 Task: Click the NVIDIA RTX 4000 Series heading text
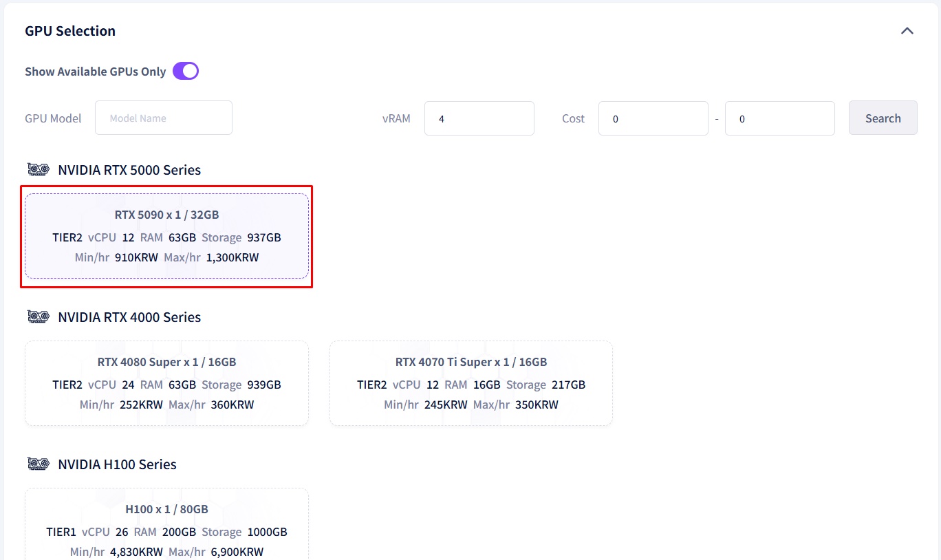point(129,317)
